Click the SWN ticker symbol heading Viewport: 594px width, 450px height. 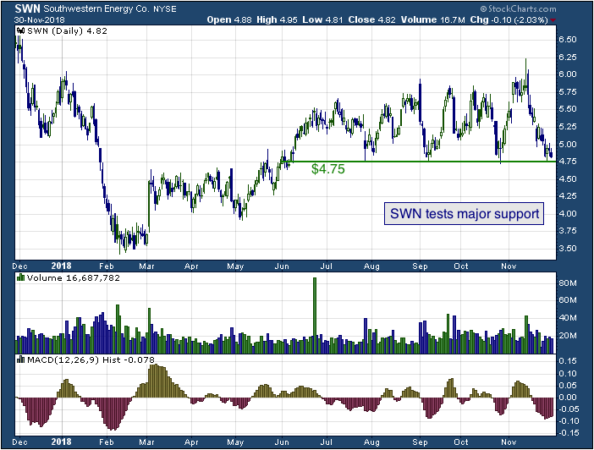(x=27, y=9)
